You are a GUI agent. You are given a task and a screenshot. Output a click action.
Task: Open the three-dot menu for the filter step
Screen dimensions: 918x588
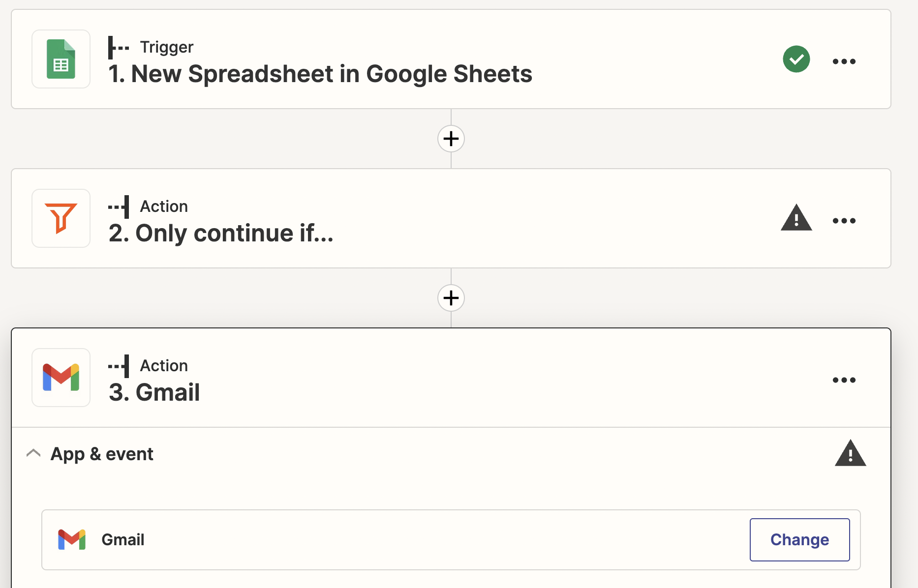click(x=844, y=221)
